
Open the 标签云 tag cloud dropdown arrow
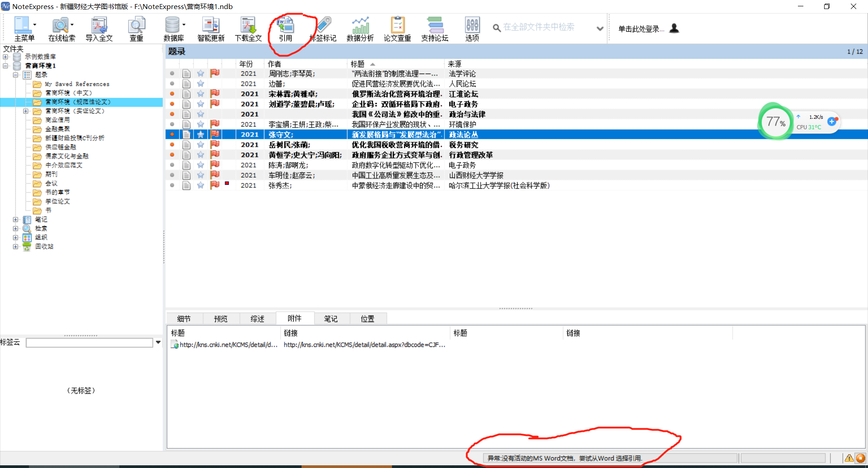coord(158,342)
